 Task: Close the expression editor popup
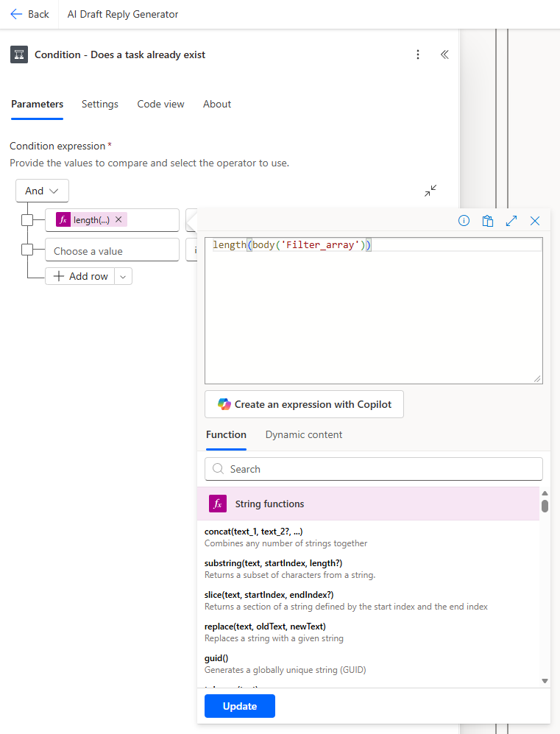(535, 221)
